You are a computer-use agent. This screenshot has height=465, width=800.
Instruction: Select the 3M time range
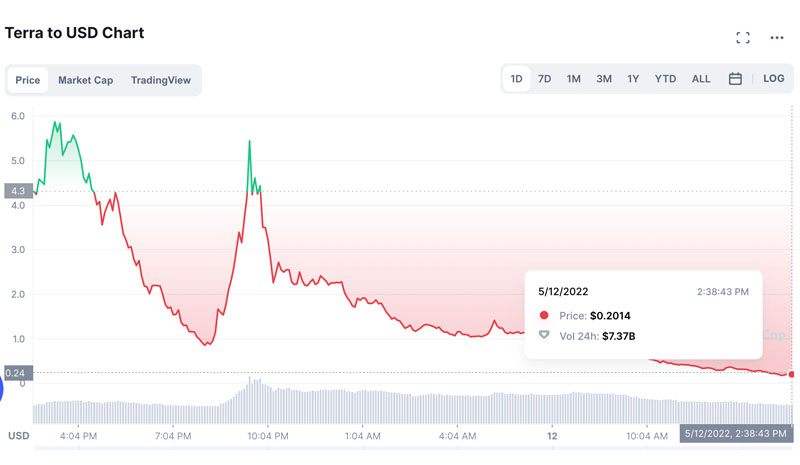coord(604,79)
